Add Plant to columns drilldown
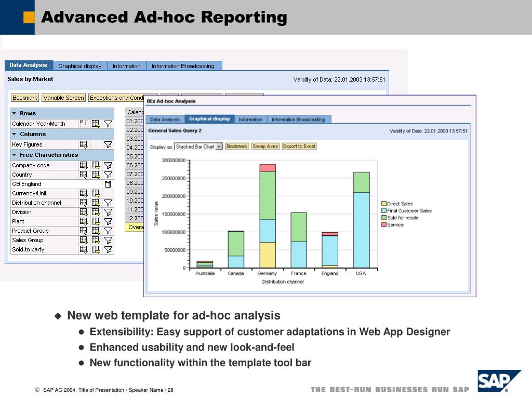The image size is (532, 399). 96,221
